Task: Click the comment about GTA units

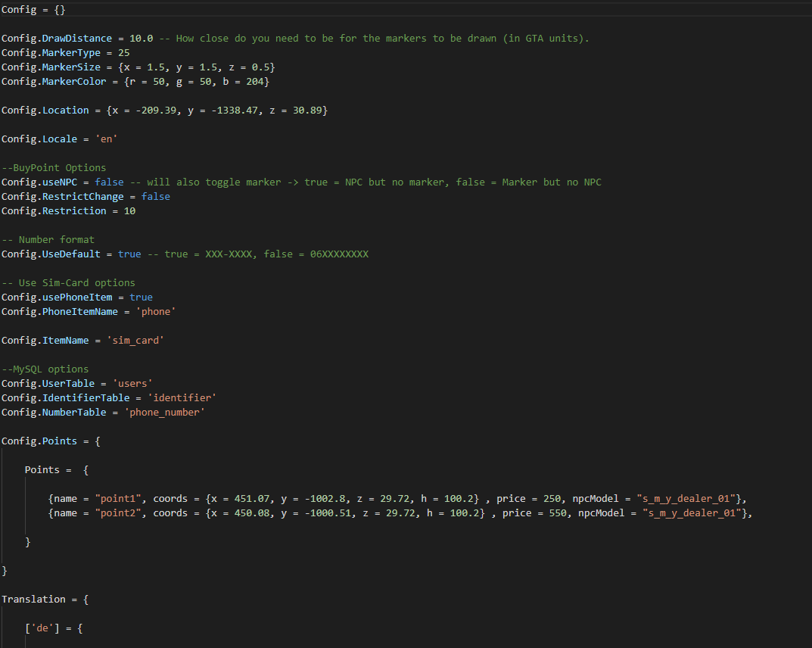Action: [x=374, y=39]
